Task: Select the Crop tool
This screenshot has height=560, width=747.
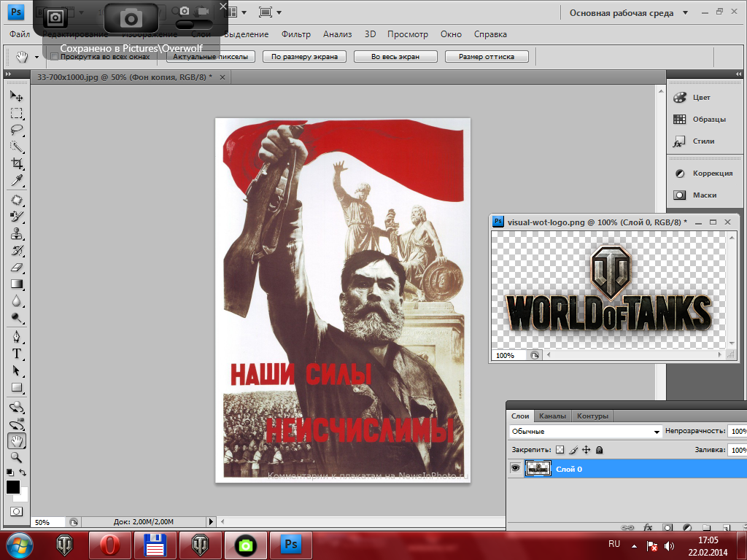Action: point(17,163)
